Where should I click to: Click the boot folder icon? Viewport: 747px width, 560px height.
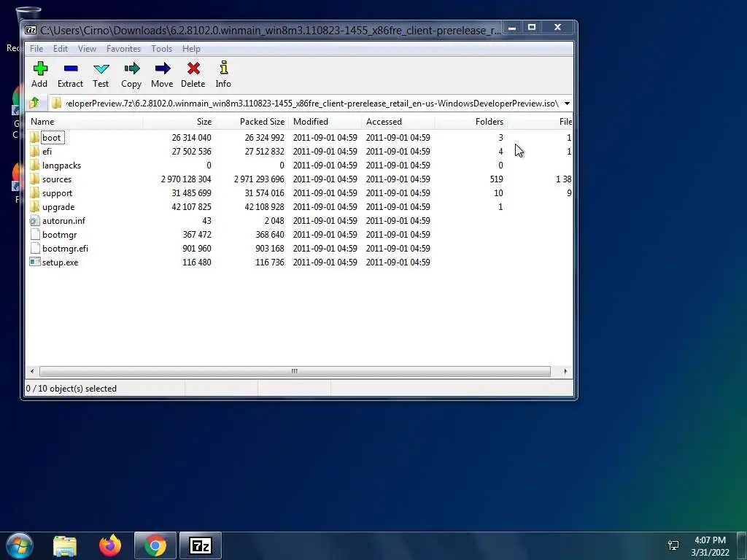click(34, 138)
